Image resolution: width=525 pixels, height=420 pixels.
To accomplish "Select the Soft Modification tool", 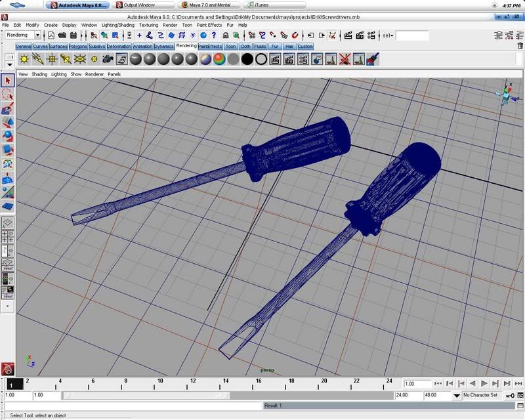I will click(x=8, y=178).
